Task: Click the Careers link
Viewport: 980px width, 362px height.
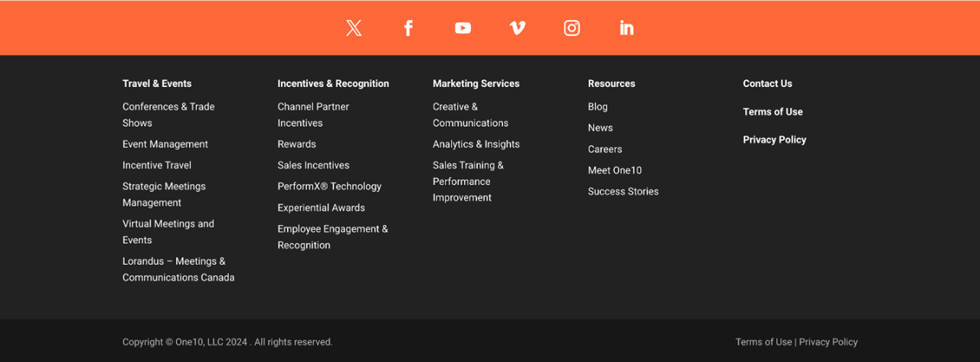Action: tap(605, 149)
